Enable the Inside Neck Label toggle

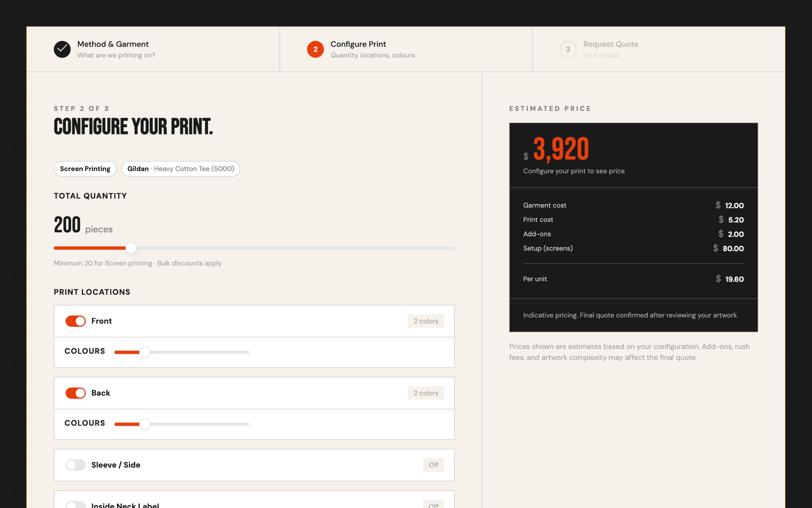pyautogui.click(x=75, y=505)
